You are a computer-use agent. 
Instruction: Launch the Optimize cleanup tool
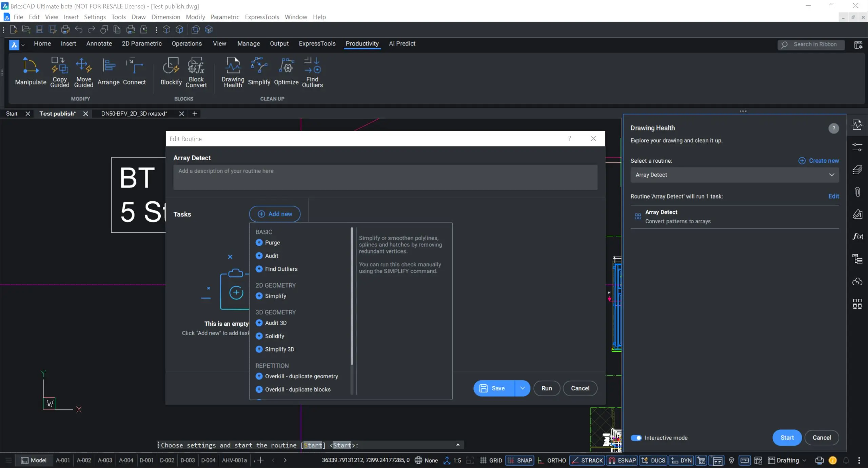click(286, 72)
